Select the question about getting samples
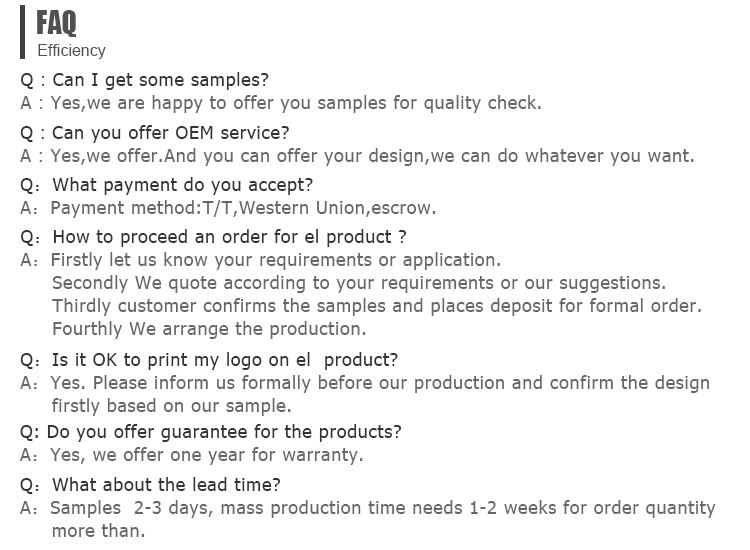Image resolution: width=750 pixels, height=550 pixels. click(144, 80)
